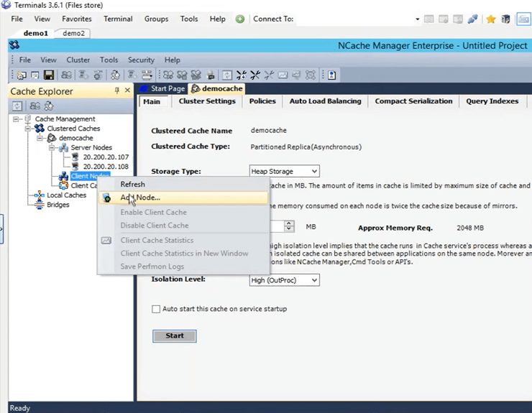Click the third icon in Cache Explorer toolbar

tap(49, 106)
